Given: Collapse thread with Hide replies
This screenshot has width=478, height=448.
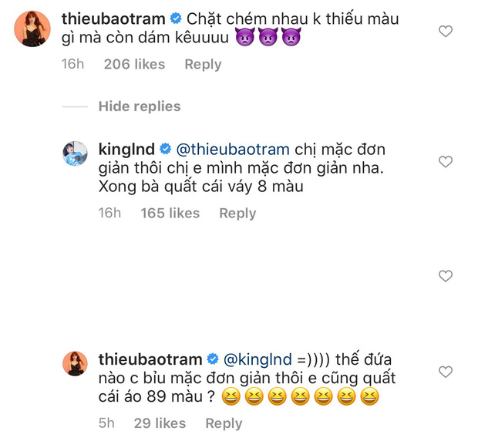Looking at the screenshot, I should (140, 106).
